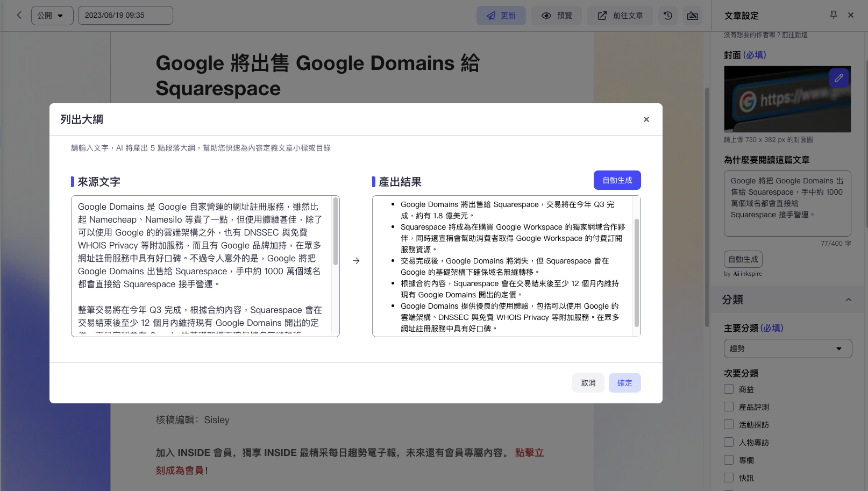The image size is (868, 491).
Task: Click the 更新 publish button
Action: click(501, 16)
